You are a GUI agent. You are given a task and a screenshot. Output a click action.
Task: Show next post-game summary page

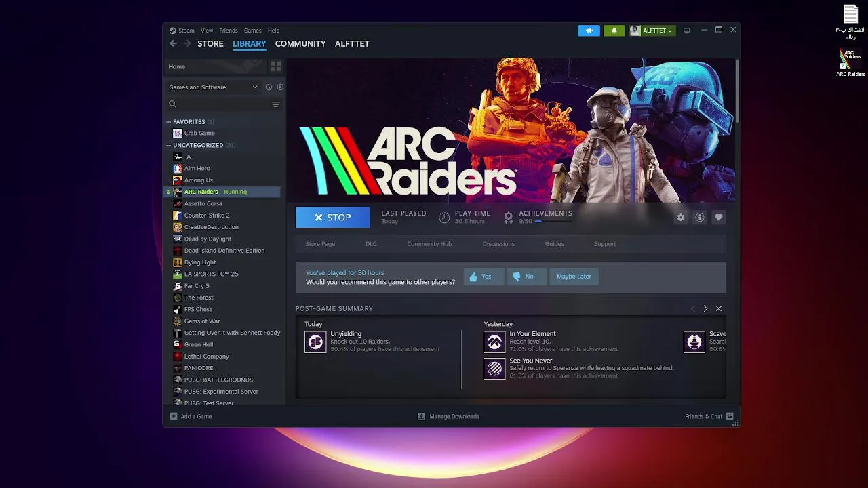pyautogui.click(x=705, y=308)
